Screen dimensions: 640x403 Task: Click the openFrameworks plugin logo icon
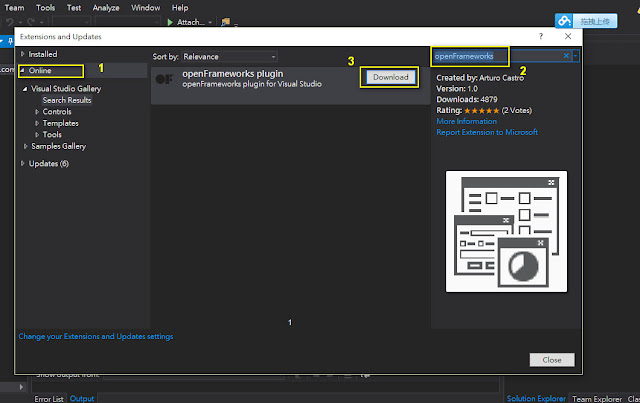tap(164, 79)
